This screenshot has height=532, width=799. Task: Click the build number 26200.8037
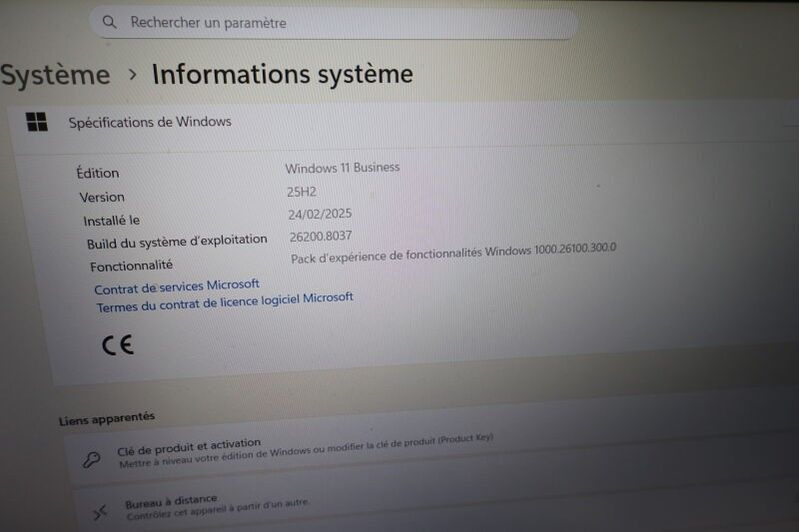[321, 237]
